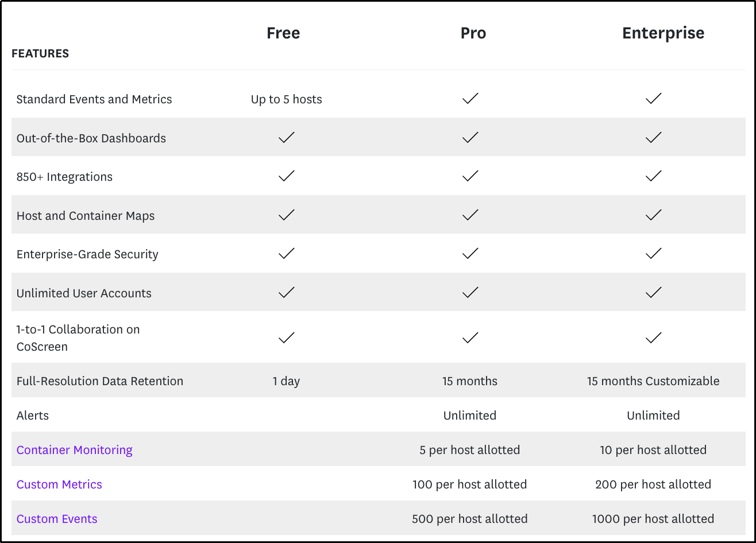Screen dimensions: 756x543
Task: Follow the Custom Events link
Action: click(x=57, y=519)
